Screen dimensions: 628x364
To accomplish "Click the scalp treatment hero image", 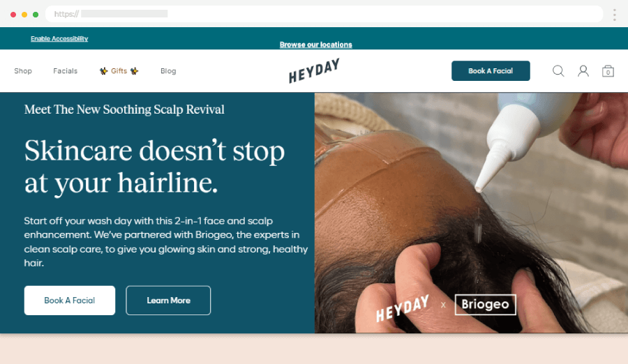I will click(x=471, y=213).
